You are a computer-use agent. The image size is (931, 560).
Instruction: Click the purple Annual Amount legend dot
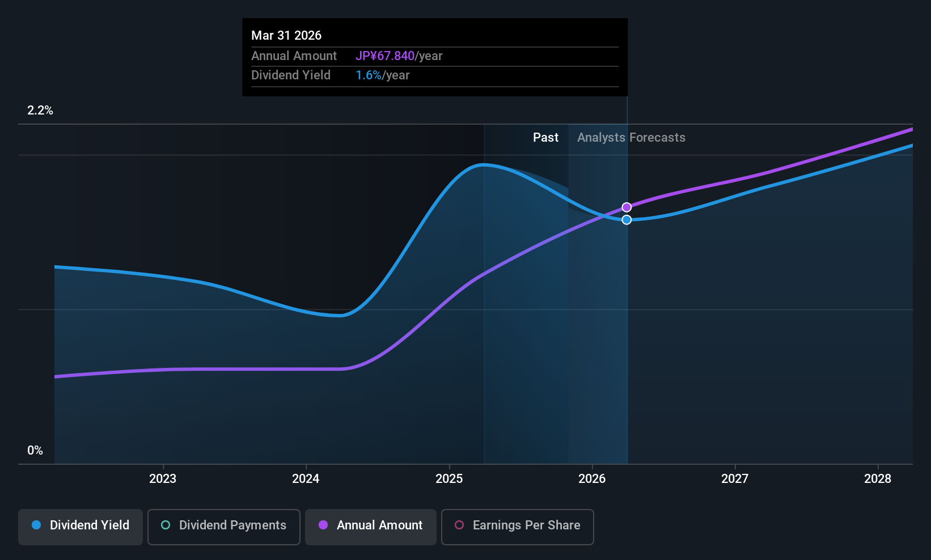pyautogui.click(x=323, y=525)
